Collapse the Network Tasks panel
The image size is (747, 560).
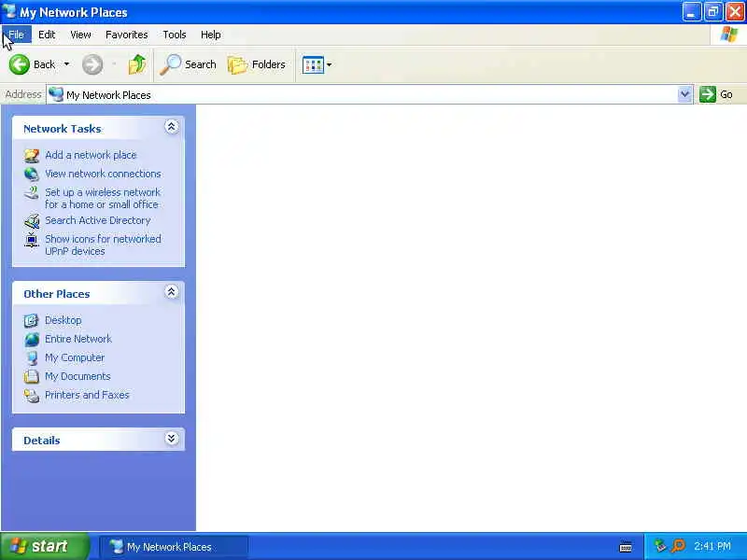tap(172, 127)
